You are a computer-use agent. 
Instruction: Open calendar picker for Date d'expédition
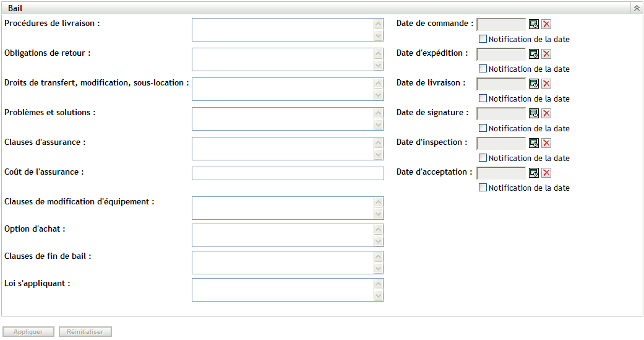533,54
